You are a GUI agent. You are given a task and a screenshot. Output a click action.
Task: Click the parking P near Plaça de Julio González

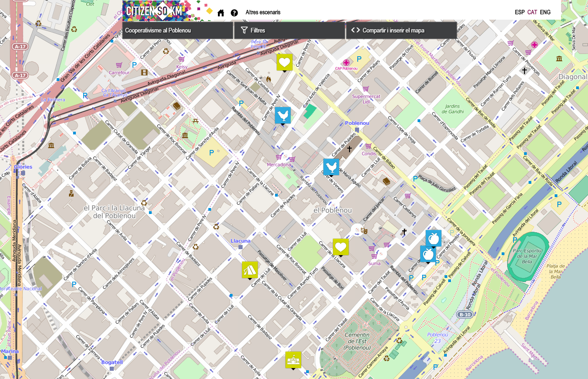point(415,179)
